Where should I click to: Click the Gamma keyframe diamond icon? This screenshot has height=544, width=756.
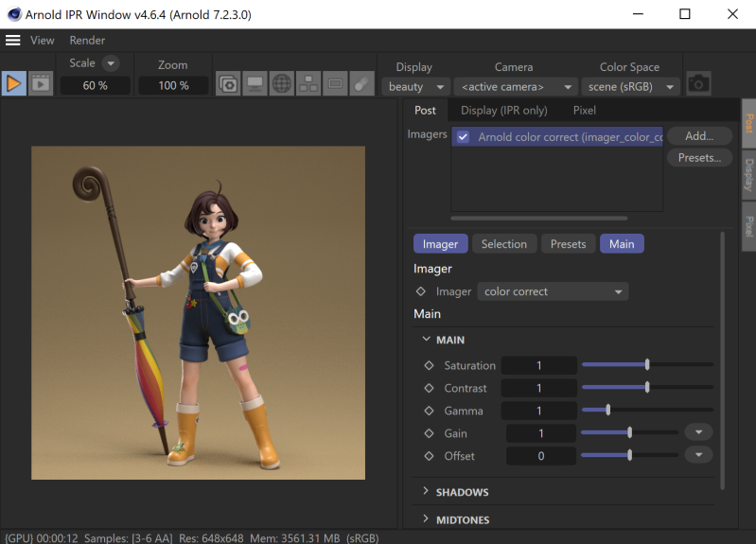(429, 411)
